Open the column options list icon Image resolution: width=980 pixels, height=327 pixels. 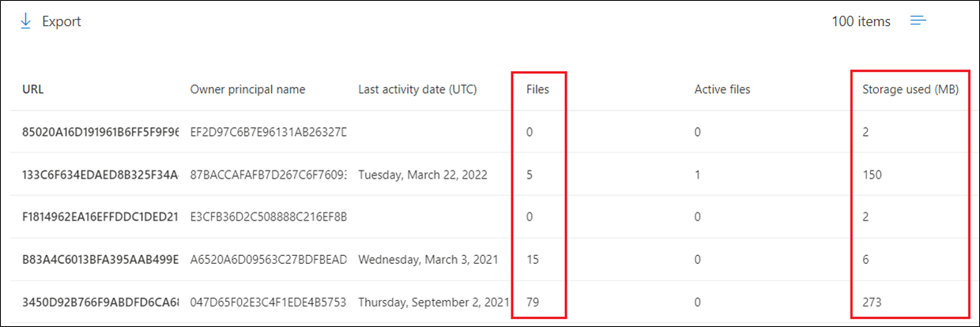(918, 21)
